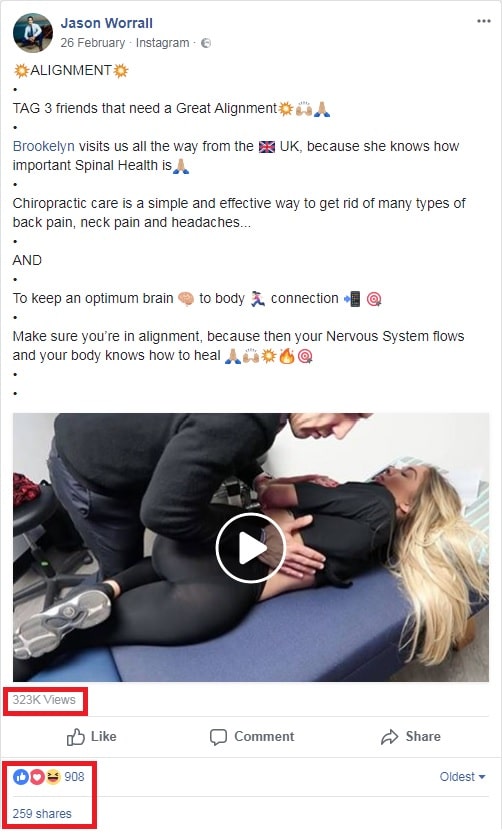
Task: Open tagged Brookelyn profile link
Action: pos(44,146)
